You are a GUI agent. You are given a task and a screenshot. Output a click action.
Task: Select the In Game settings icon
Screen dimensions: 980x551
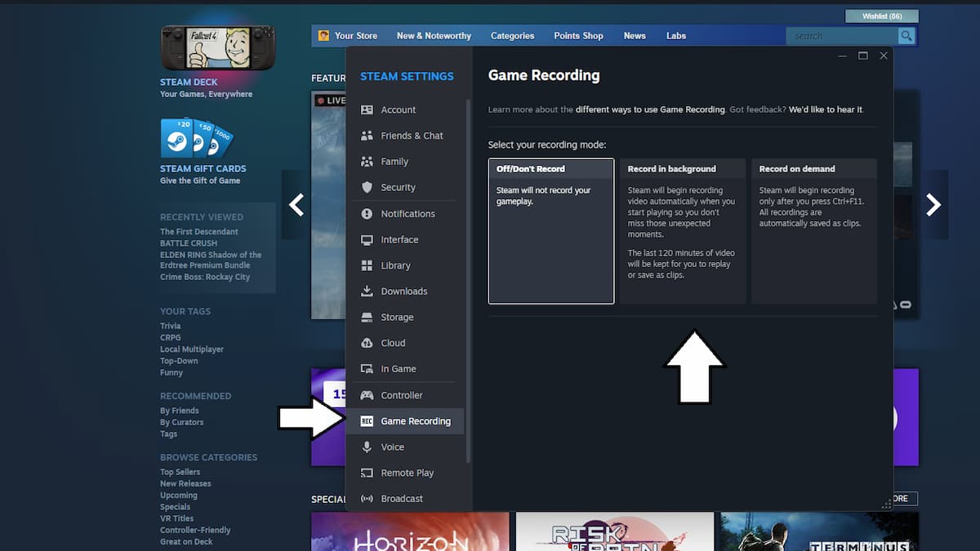[368, 369]
